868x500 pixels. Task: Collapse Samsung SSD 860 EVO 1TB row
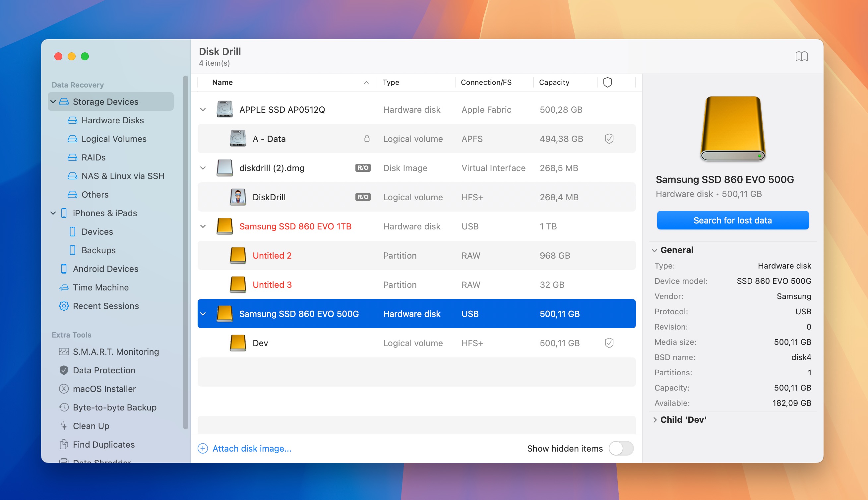[203, 226]
